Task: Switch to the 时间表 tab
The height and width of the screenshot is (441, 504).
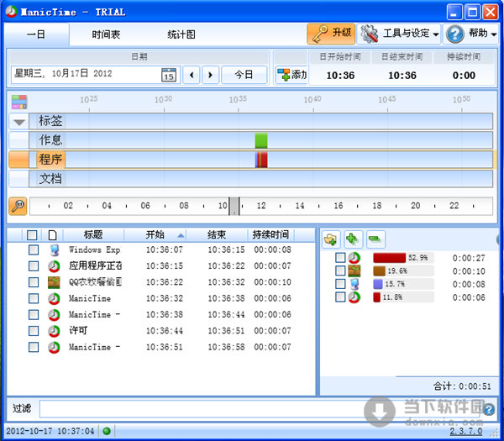Action: pos(106,34)
